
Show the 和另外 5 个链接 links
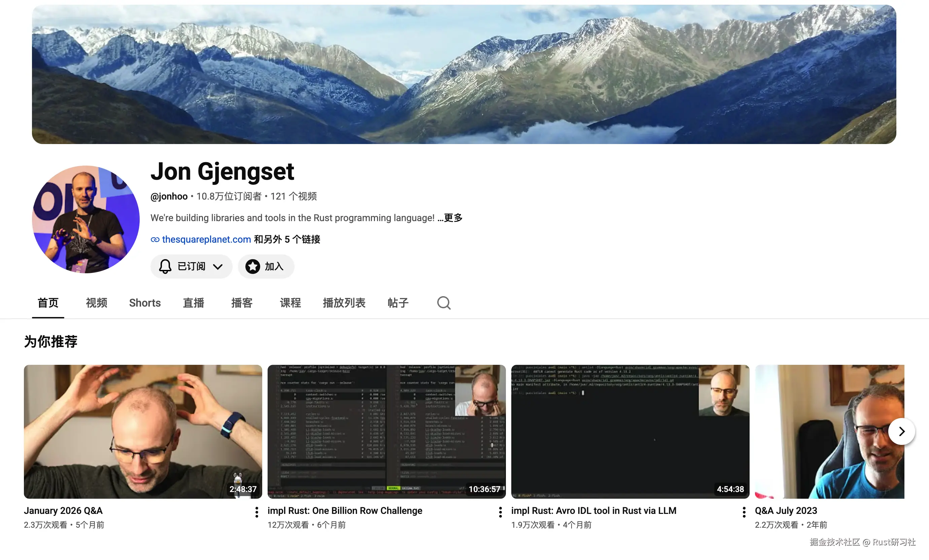[x=287, y=239]
